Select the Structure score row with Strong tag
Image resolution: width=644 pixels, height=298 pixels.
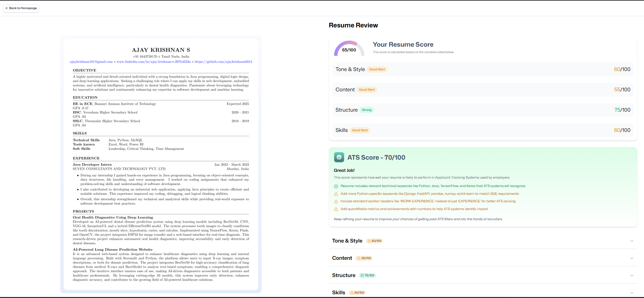[x=483, y=110]
